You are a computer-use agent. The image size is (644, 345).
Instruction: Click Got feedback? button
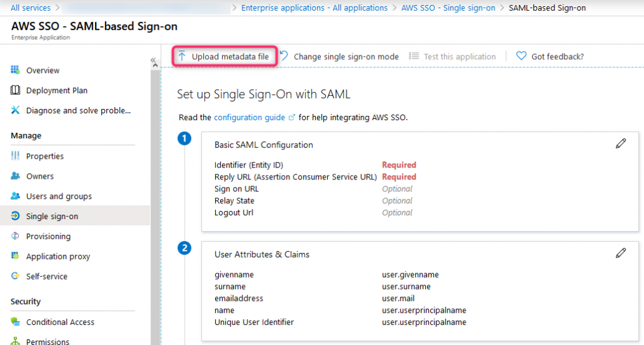tap(550, 56)
